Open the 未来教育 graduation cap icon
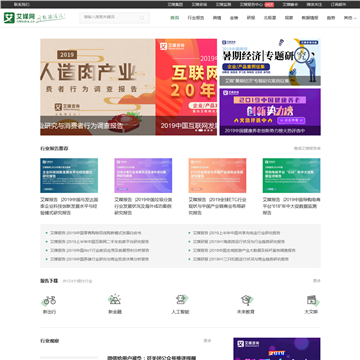This screenshot has height=360, width=360. 246,300
